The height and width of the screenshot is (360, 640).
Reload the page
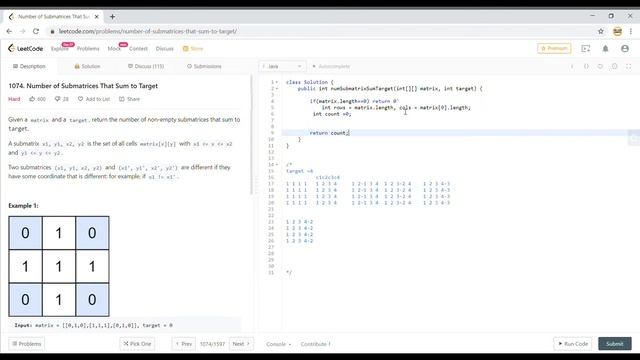pos(36,31)
